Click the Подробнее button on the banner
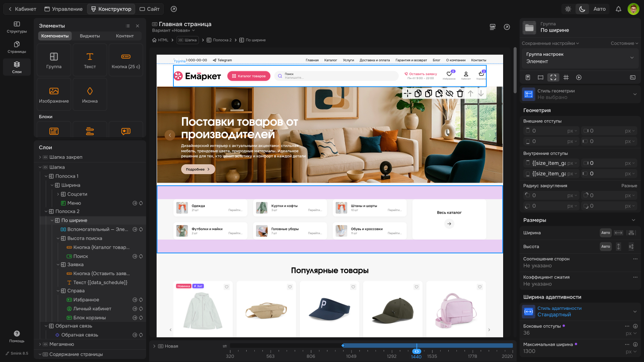 [x=198, y=169]
